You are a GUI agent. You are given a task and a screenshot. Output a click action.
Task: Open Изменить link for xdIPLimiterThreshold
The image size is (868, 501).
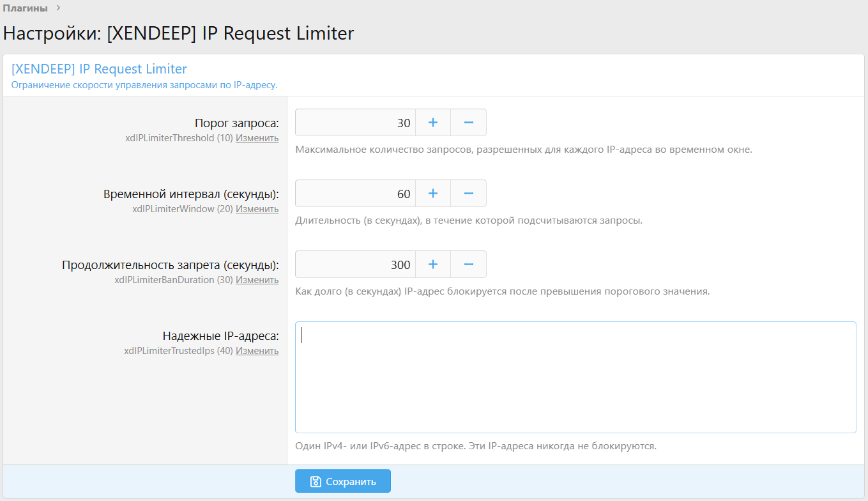pos(257,138)
